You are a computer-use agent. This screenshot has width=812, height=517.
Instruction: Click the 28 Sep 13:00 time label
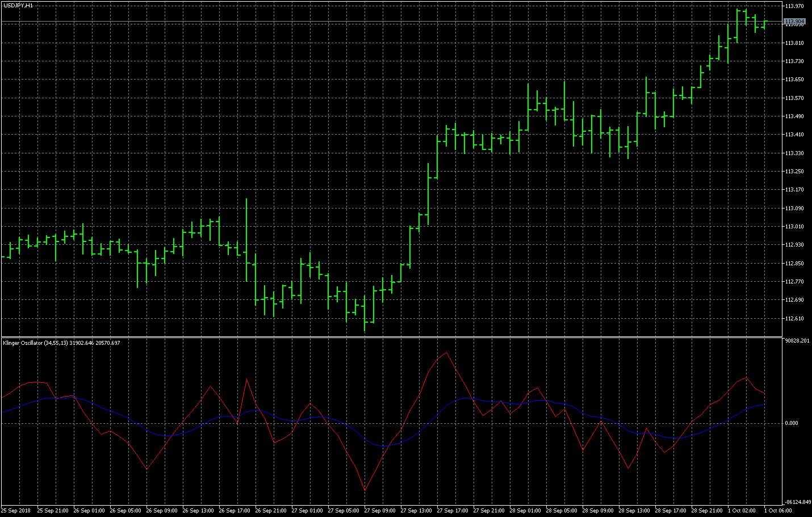[x=634, y=511]
